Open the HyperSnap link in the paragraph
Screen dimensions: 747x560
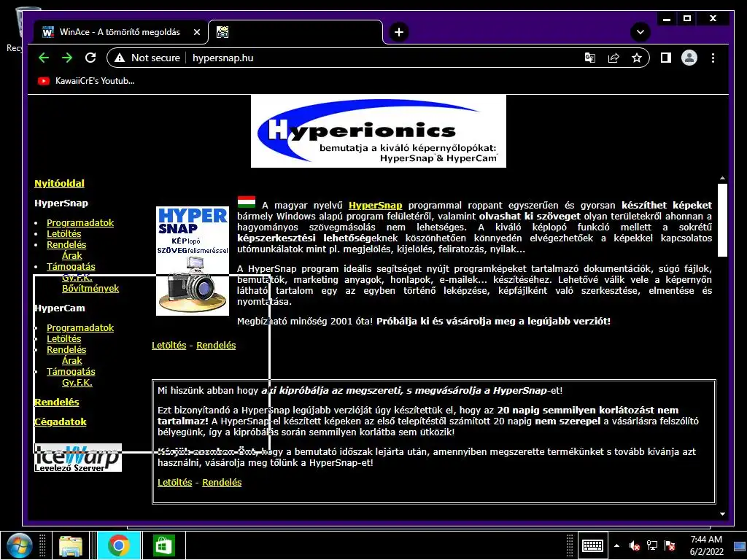pos(376,206)
